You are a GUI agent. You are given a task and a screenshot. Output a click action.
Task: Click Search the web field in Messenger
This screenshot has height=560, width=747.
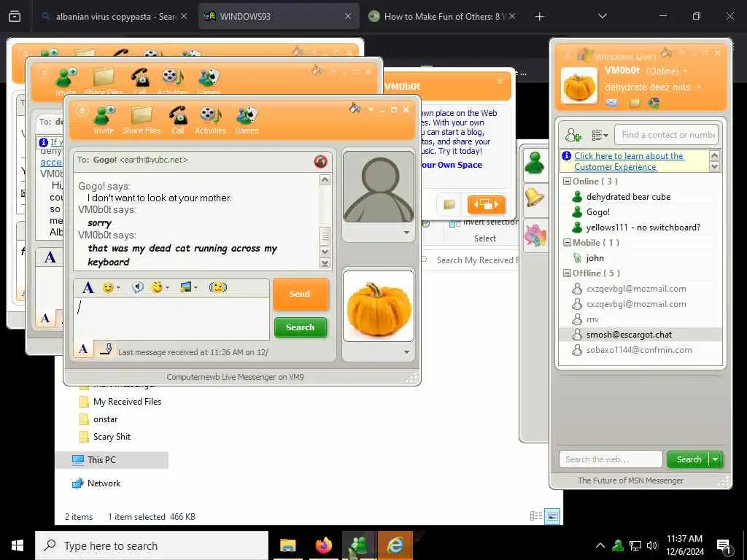click(611, 459)
